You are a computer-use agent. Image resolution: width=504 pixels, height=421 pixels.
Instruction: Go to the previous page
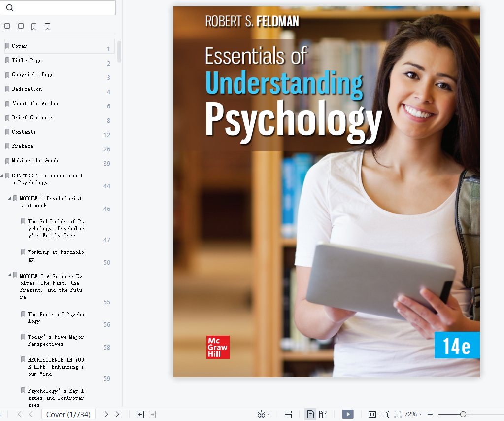(31, 414)
